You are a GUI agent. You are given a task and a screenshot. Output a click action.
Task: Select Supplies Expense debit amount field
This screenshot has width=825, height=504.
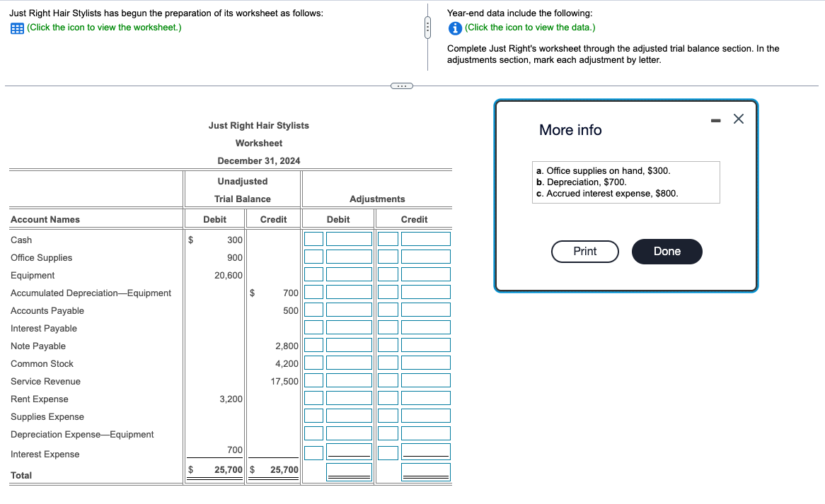click(x=349, y=416)
